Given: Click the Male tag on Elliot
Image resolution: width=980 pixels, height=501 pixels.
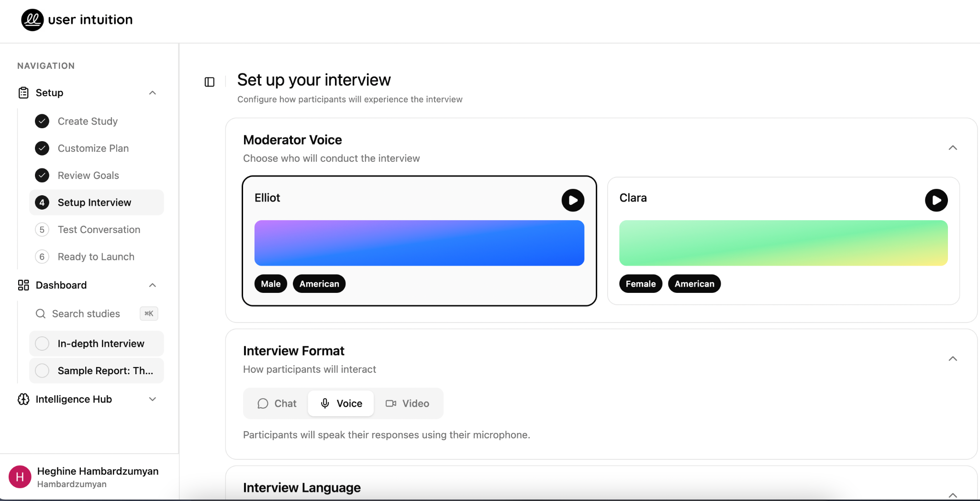Looking at the screenshot, I should (271, 284).
